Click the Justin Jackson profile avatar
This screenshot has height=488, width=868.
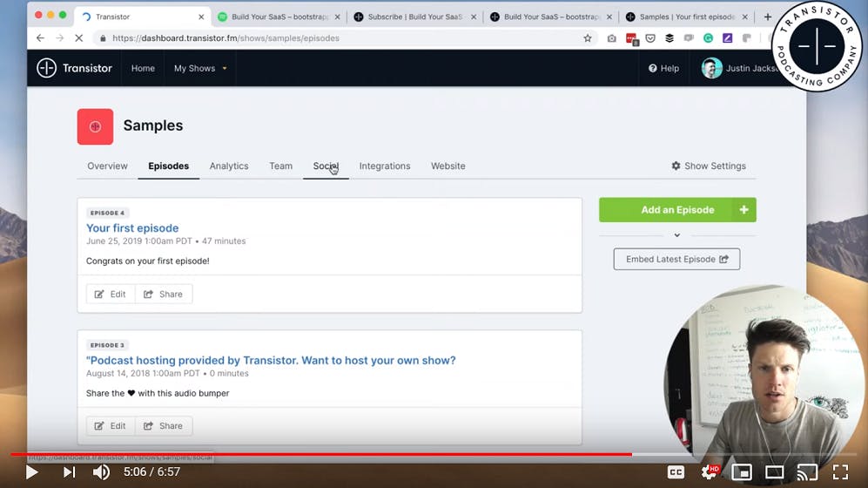(x=711, y=68)
